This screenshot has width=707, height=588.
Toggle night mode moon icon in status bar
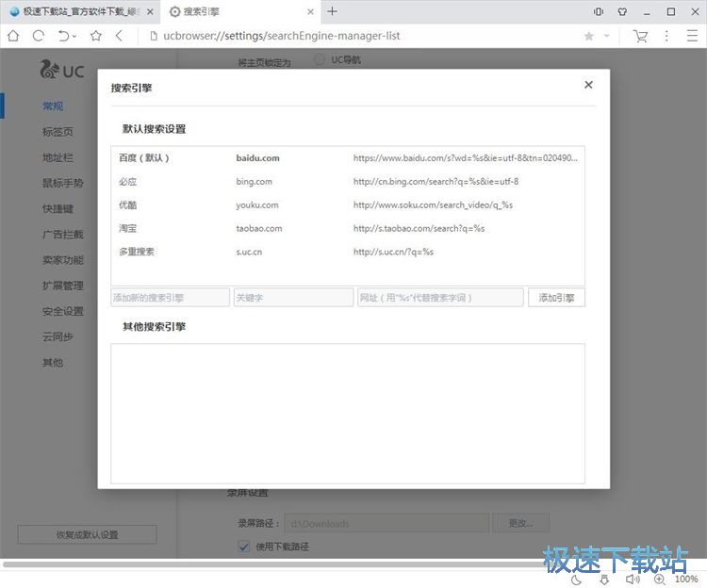pyautogui.click(x=576, y=580)
